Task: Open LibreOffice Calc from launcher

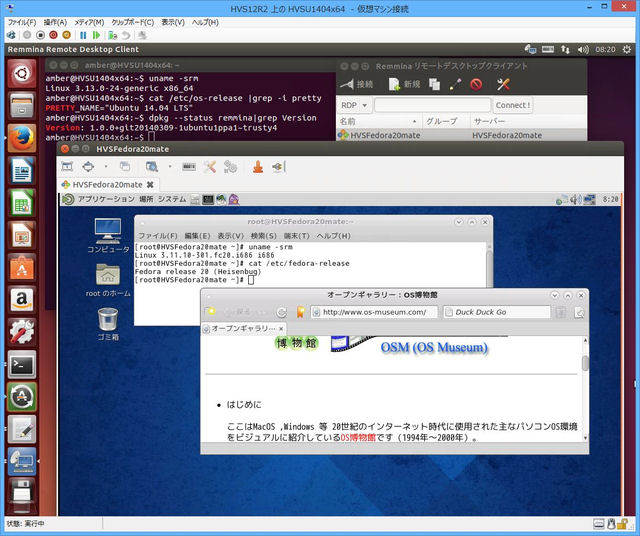Action: 22,202
